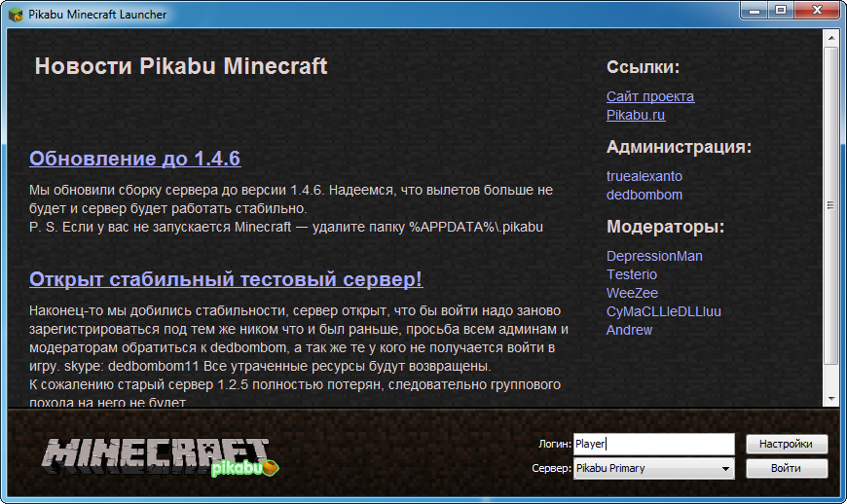Open Настройки settings button
The width and height of the screenshot is (847, 504).
[786, 444]
